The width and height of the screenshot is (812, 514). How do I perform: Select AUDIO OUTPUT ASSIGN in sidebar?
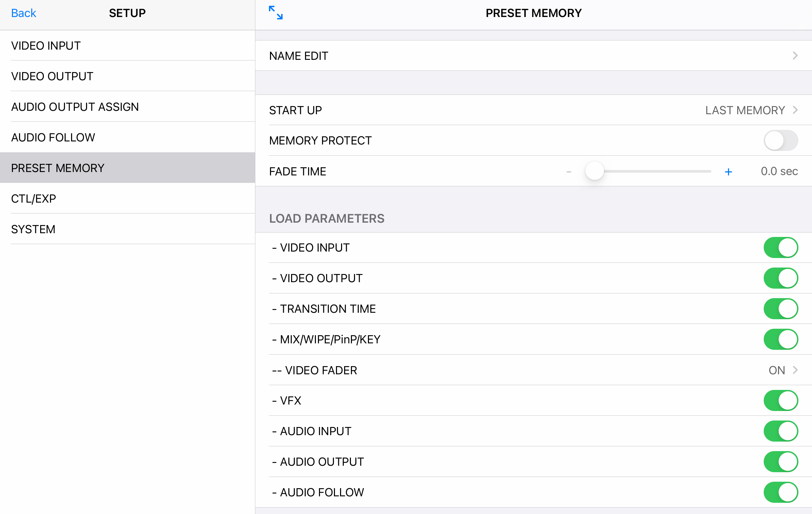click(75, 107)
